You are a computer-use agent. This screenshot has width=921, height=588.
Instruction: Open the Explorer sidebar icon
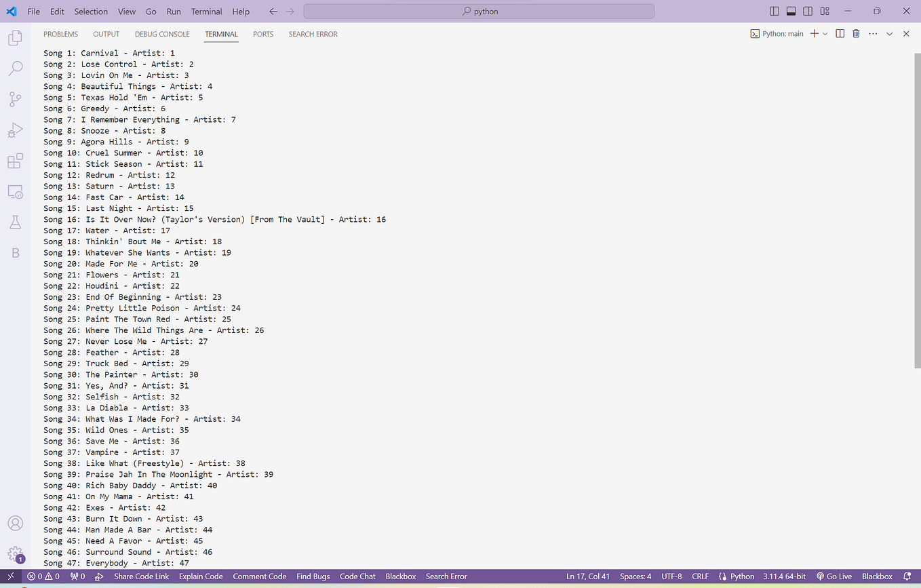pyautogui.click(x=14, y=37)
